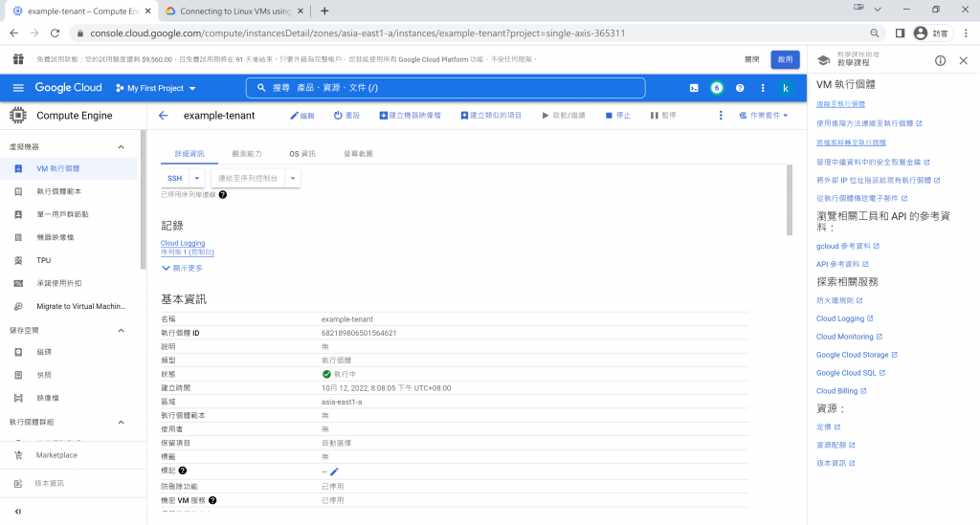Expand show more under logs
Screen dimensions: 980x525
(183, 268)
